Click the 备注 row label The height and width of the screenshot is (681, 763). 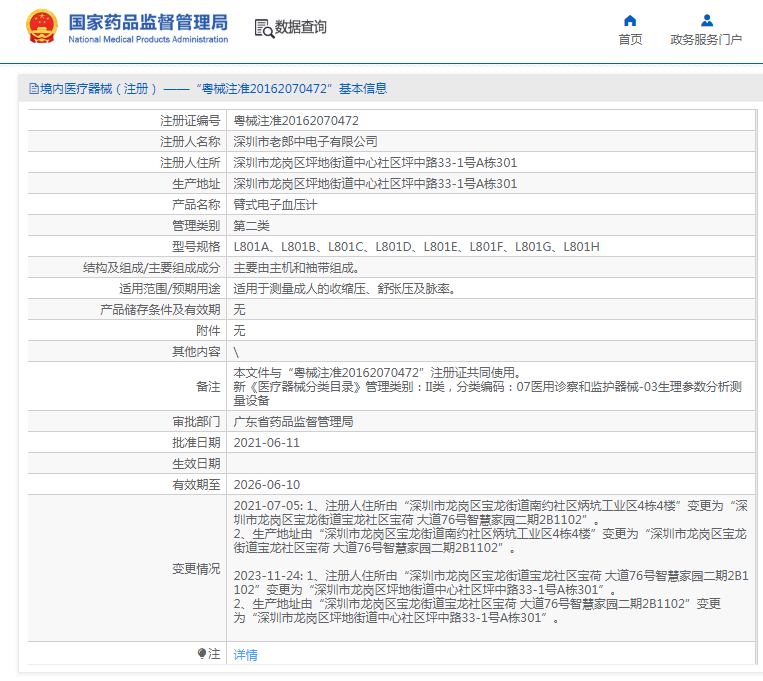pyautogui.click(x=208, y=387)
